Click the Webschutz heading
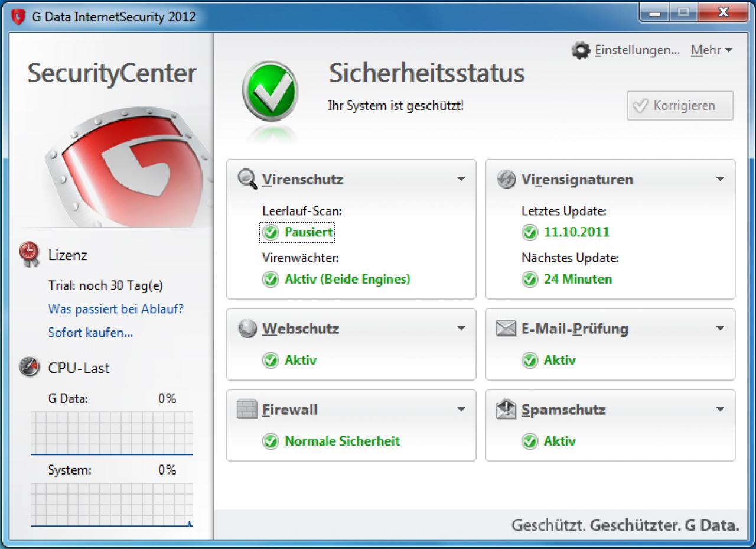This screenshot has height=549, width=756. click(x=301, y=329)
